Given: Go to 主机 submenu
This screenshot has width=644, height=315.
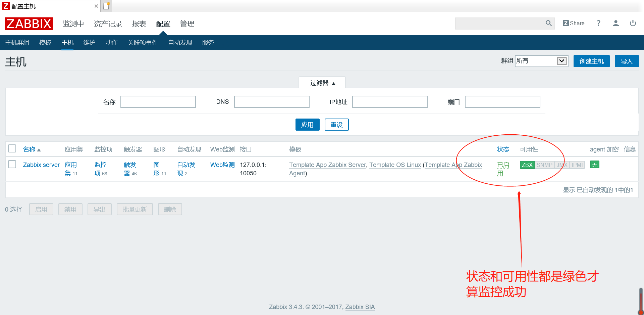Looking at the screenshot, I should point(67,43).
